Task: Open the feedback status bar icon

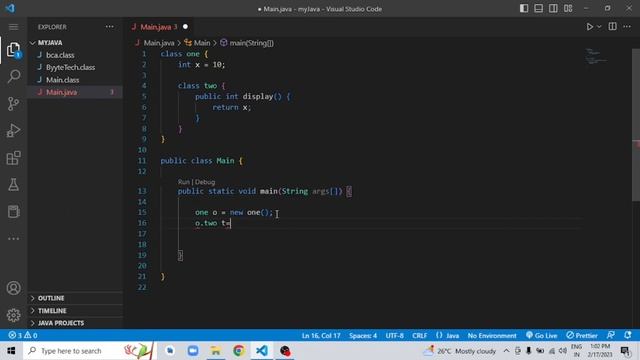Action: point(611,336)
